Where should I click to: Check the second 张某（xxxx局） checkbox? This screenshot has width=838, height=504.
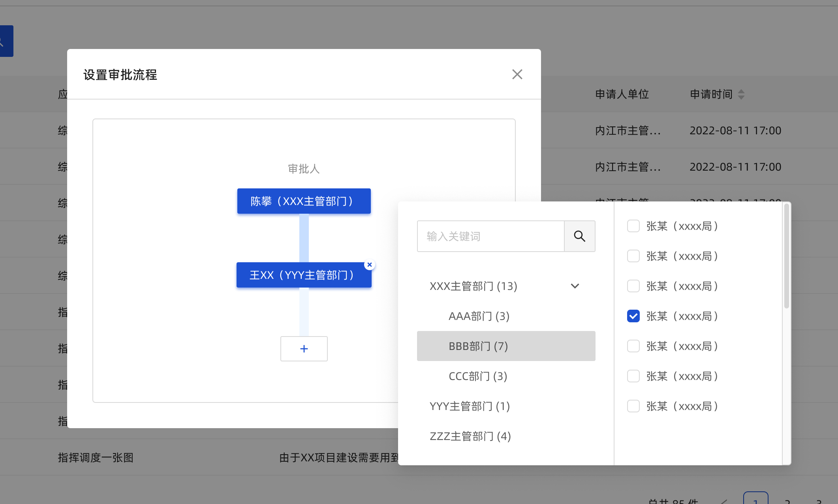click(x=633, y=256)
